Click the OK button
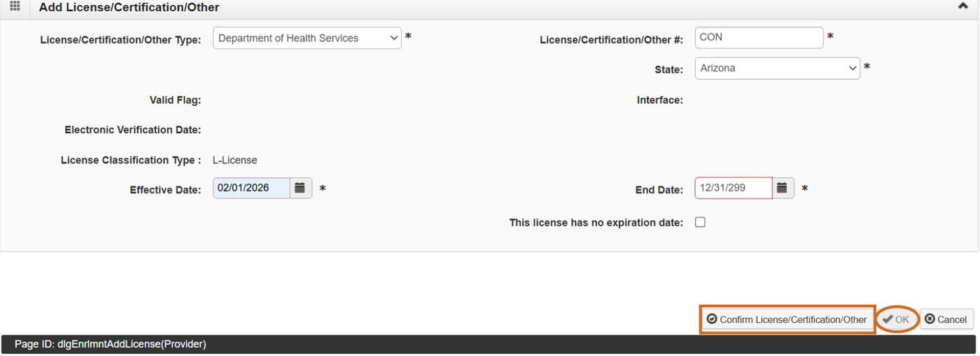This screenshot has height=356, width=980. [897, 320]
